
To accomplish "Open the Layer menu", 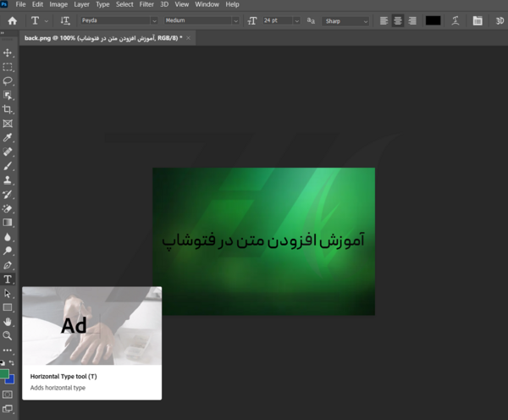I will pos(81,4).
